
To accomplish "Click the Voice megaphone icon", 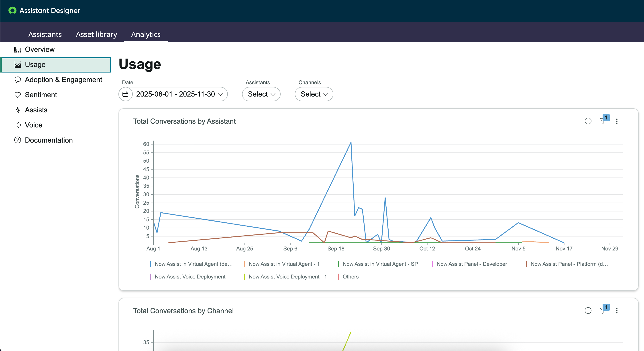I will coord(18,125).
